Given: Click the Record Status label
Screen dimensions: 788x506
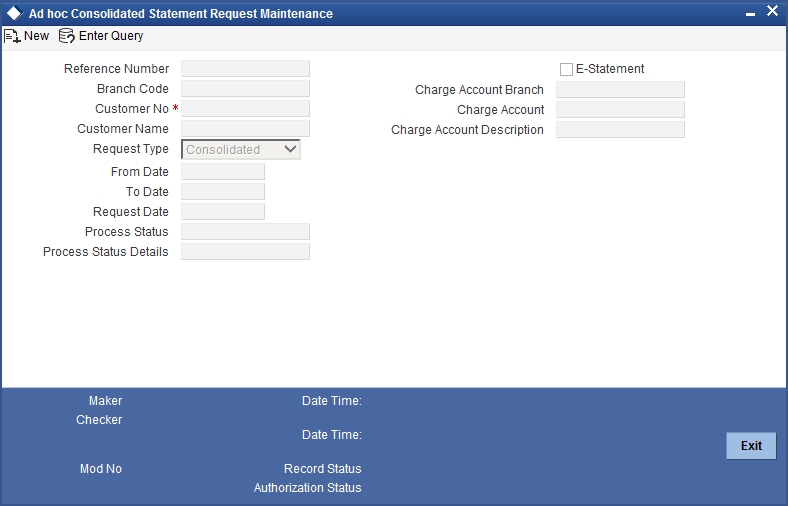Looking at the screenshot, I should point(323,469).
